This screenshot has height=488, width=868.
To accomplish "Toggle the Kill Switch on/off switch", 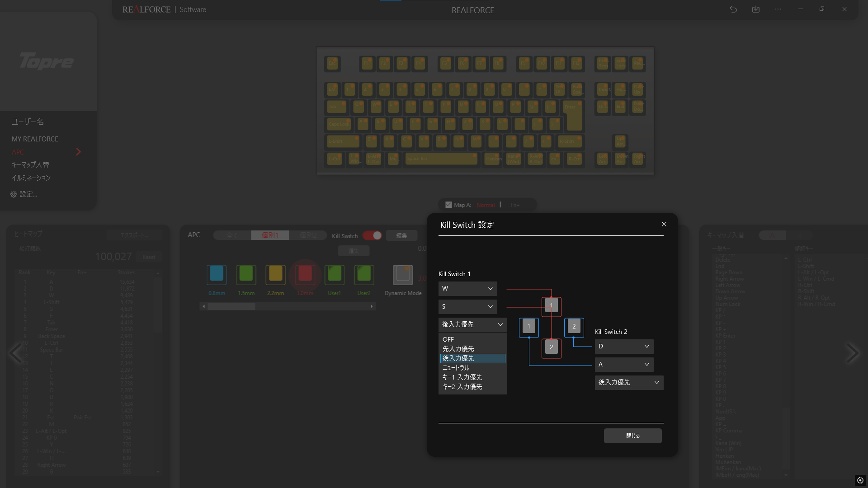I will coord(373,235).
